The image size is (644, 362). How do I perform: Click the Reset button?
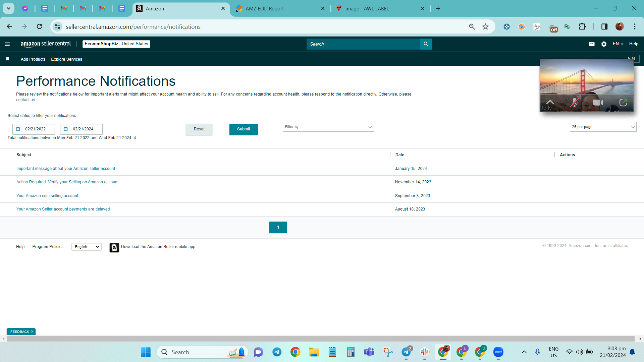tap(199, 129)
